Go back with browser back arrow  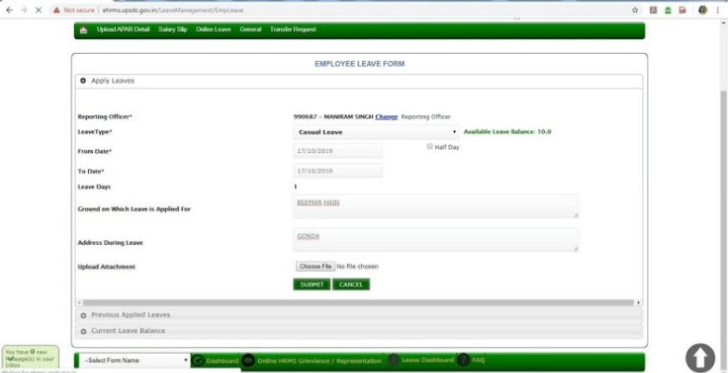(9, 10)
